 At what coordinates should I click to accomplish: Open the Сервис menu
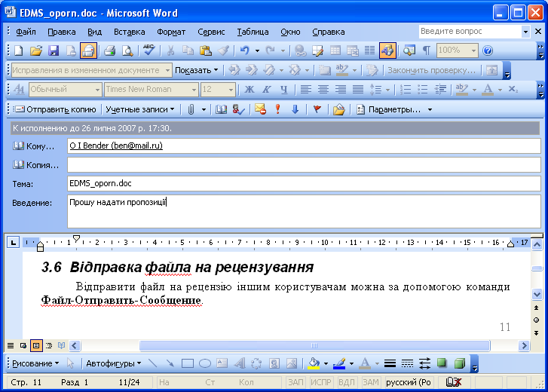(x=211, y=32)
